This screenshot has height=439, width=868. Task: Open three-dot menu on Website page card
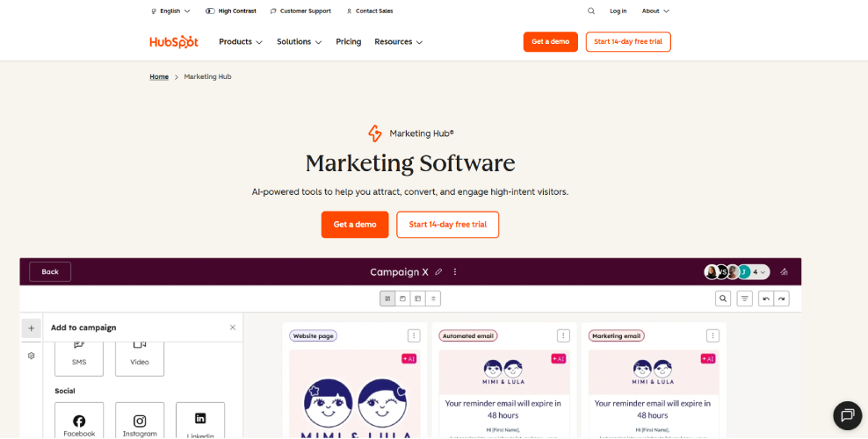click(x=414, y=335)
